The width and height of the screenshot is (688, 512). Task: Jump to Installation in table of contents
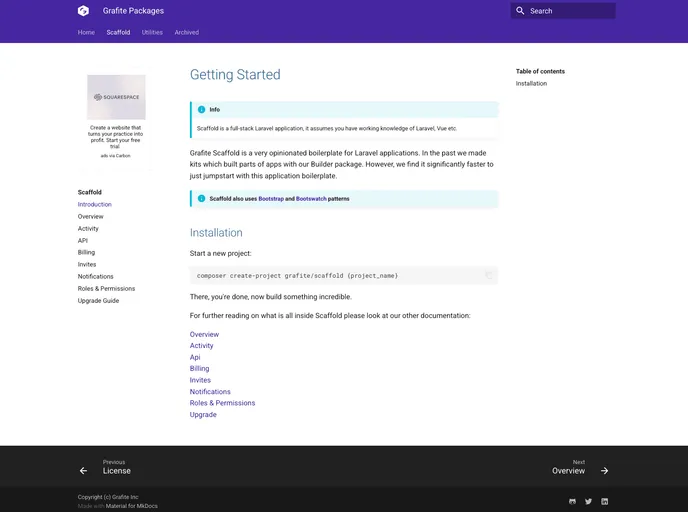click(531, 83)
